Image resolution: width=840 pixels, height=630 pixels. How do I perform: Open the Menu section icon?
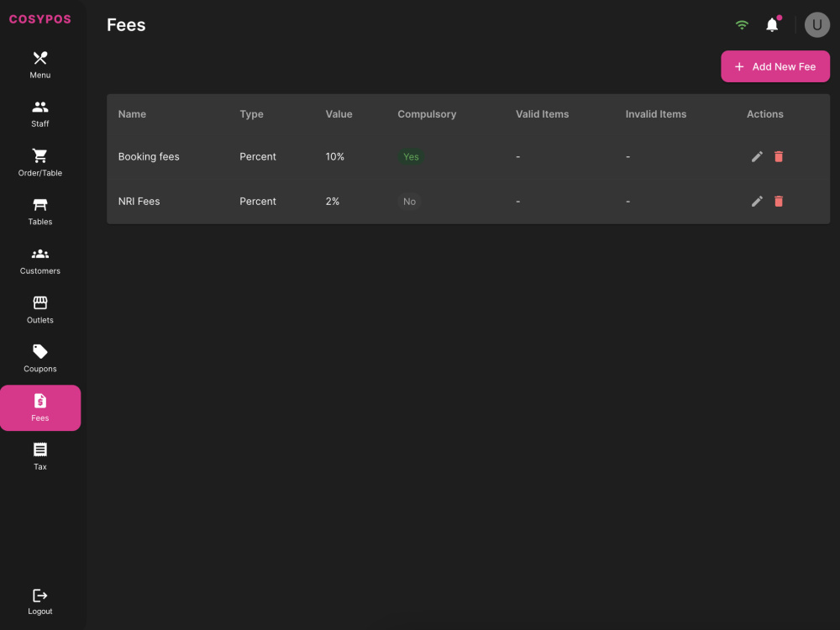pyautogui.click(x=40, y=57)
